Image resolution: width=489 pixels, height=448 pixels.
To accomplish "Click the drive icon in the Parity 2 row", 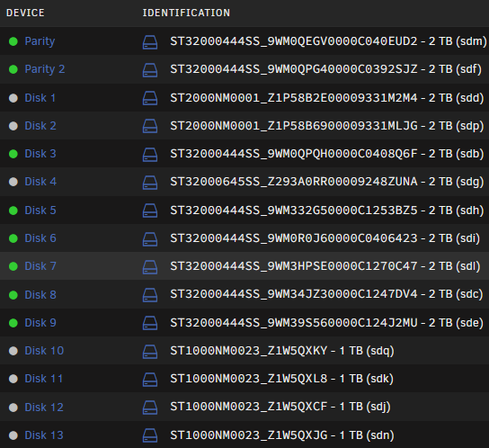I will (150, 70).
